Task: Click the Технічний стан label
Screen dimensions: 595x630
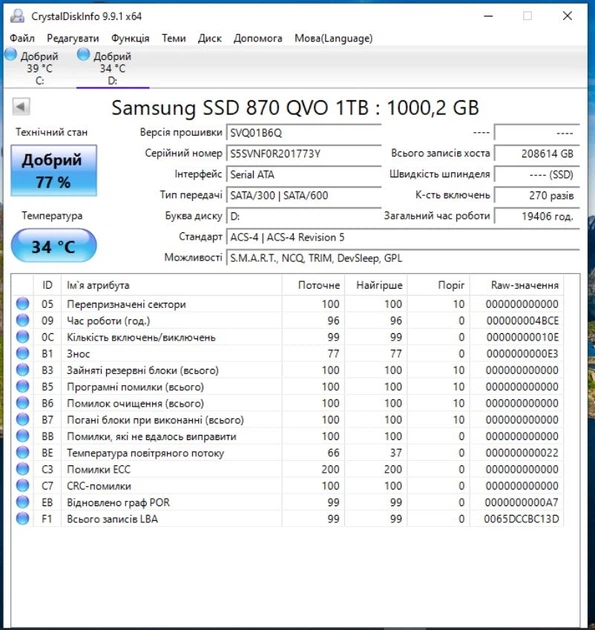Action: click(x=51, y=132)
